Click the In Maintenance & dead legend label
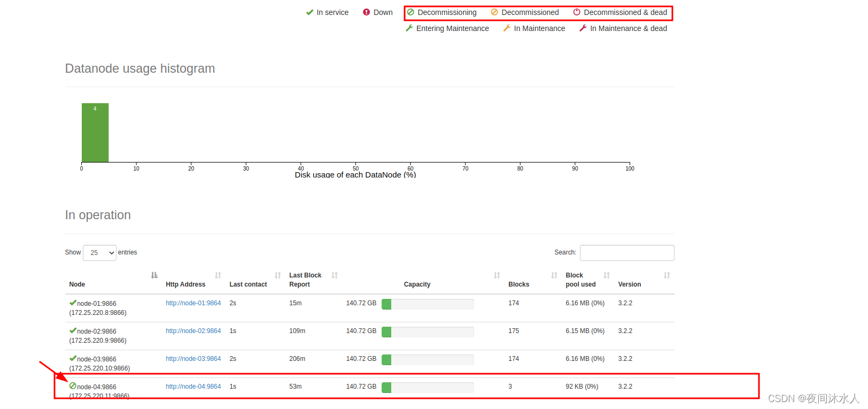This screenshot has width=868, height=409. coord(629,28)
